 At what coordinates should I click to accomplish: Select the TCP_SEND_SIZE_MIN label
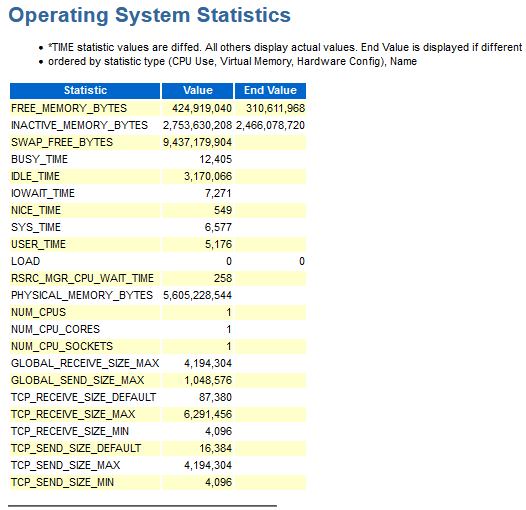62,482
